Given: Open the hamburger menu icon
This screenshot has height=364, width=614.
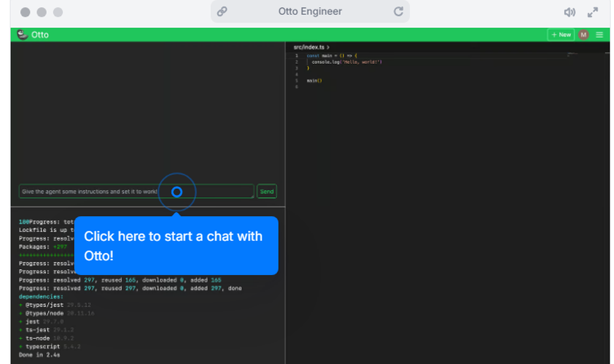Looking at the screenshot, I should [600, 34].
